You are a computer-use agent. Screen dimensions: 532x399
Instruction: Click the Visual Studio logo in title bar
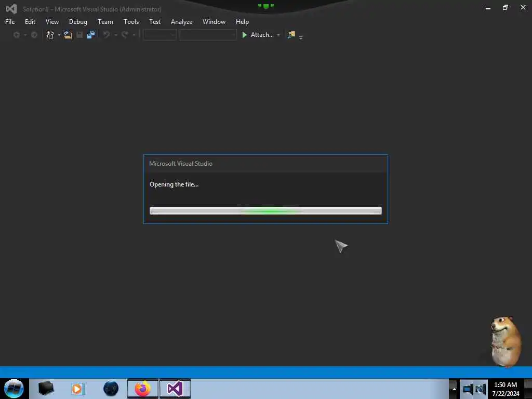point(11,9)
